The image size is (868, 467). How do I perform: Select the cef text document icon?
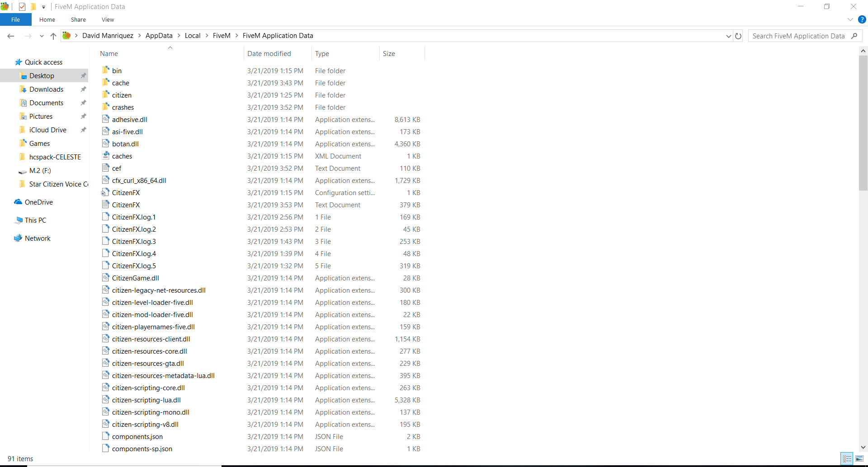(x=106, y=168)
